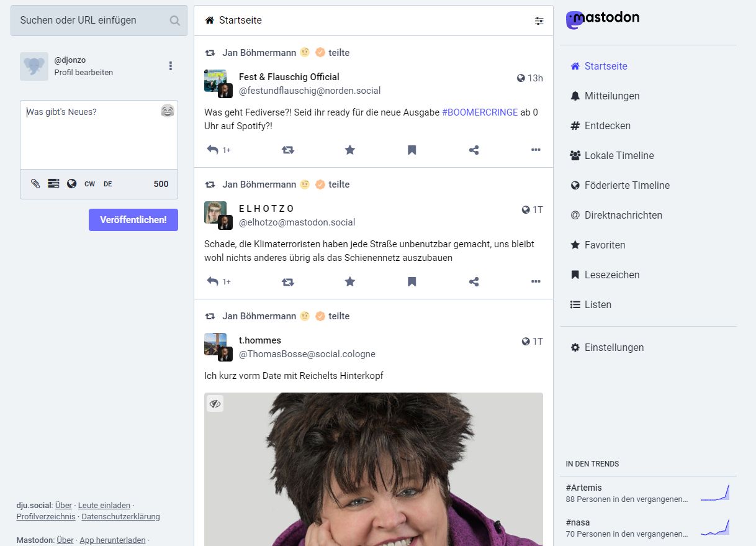Click the Mastodon Über link in the footer
The height and width of the screenshot is (546, 756).
pos(65,540)
